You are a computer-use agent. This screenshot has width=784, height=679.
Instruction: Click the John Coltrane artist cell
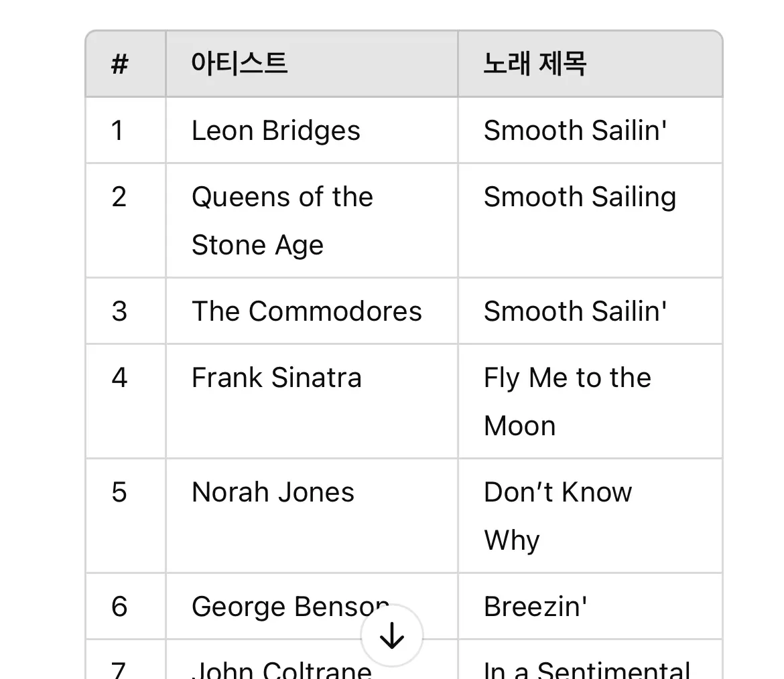point(281,670)
